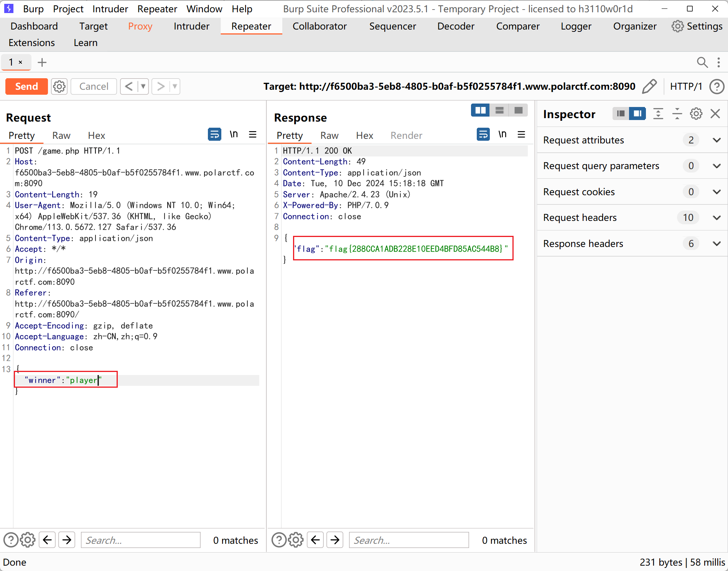Open Repeater help question icon

coord(716,86)
